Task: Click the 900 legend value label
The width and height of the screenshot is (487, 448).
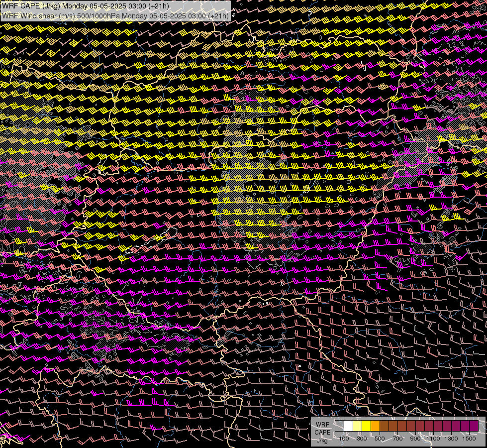Action: click(415, 439)
